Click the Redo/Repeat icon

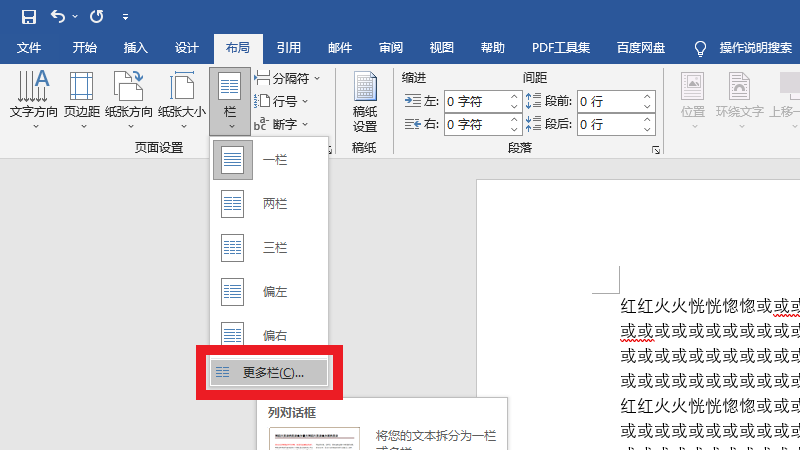pyautogui.click(x=96, y=17)
